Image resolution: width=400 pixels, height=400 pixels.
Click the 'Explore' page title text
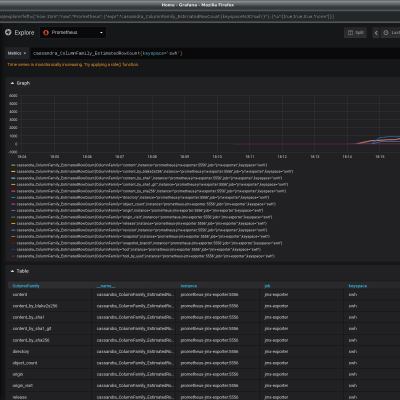pyautogui.click(x=24, y=33)
